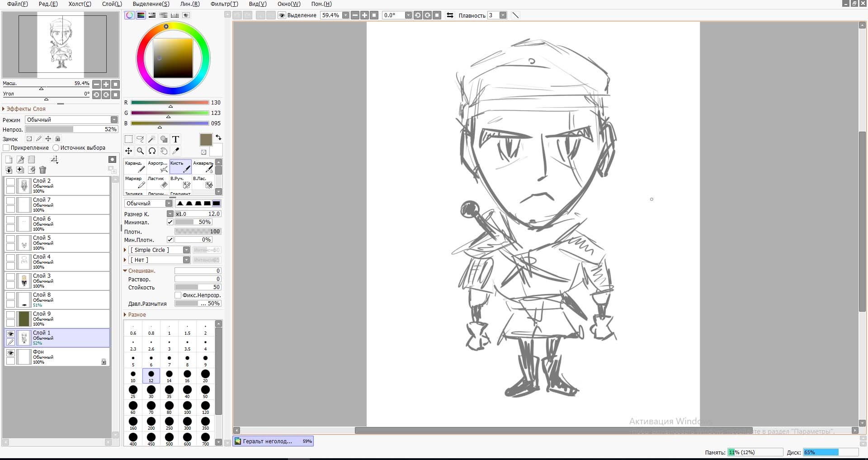Select the Eyedropper tool
The image size is (868, 460).
point(176,151)
